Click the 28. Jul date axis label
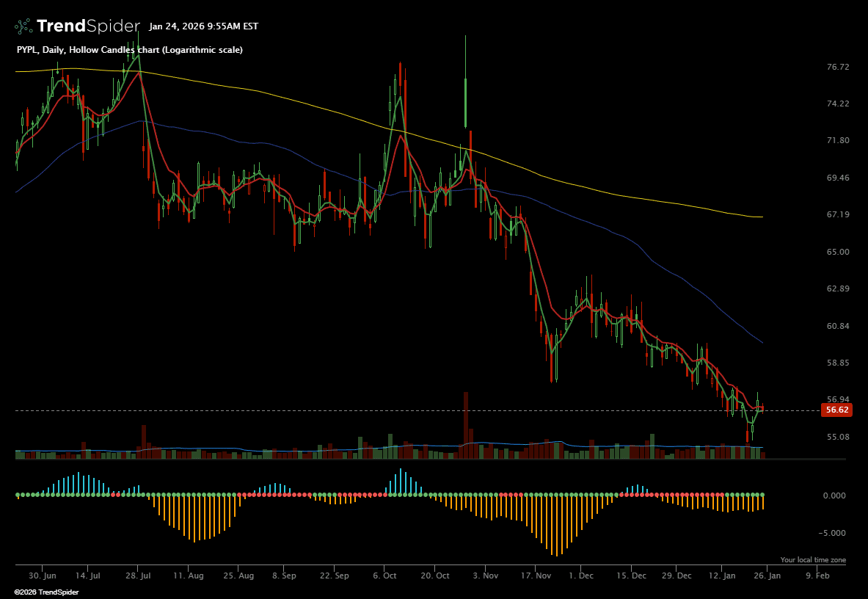The width and height of the screenshot is (868, 599). pos(138,576)
